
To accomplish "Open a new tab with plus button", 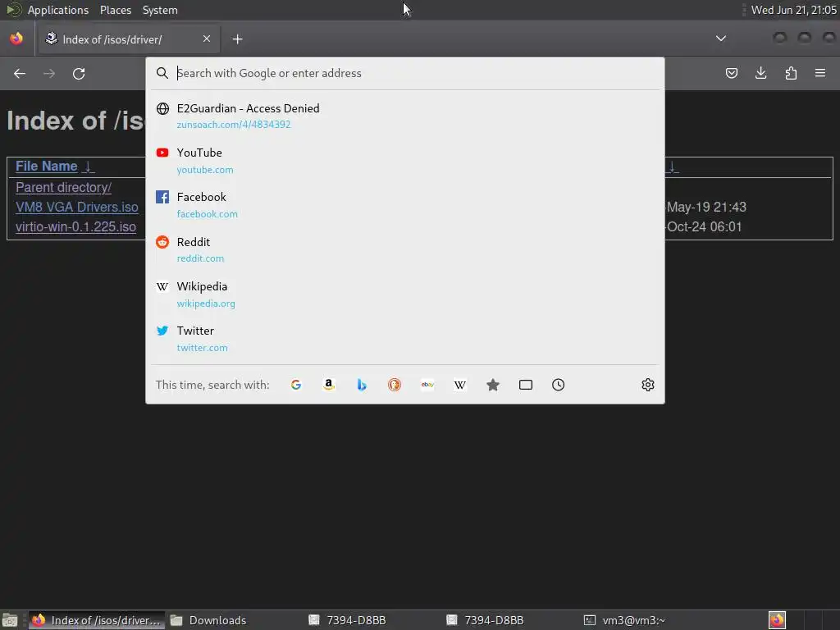I will click(237, 39).
